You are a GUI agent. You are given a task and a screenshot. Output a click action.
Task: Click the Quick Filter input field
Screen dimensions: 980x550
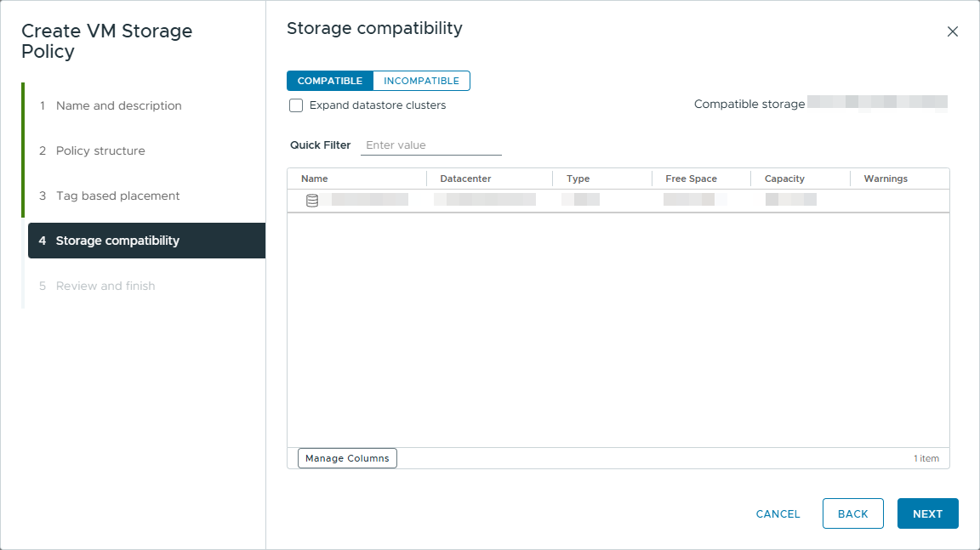point(431,145)
